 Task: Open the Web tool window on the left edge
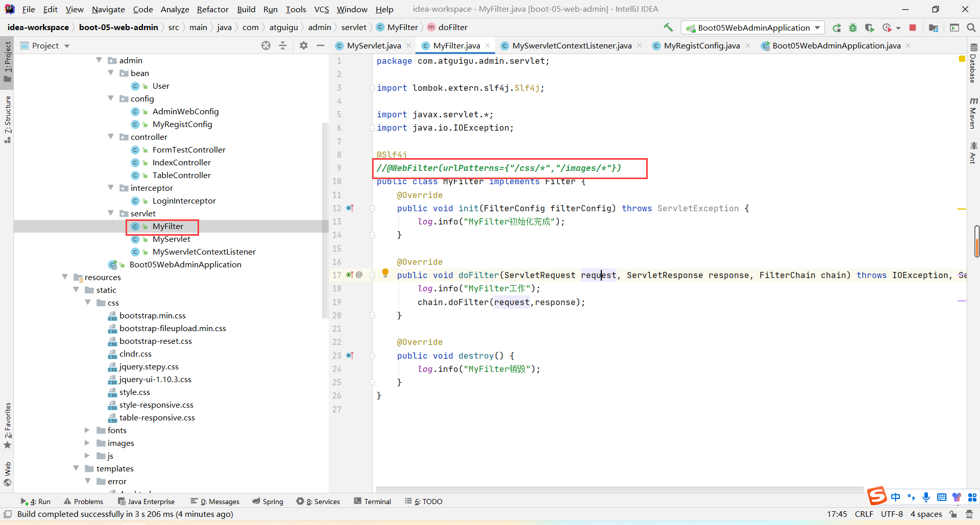point(8,474)
